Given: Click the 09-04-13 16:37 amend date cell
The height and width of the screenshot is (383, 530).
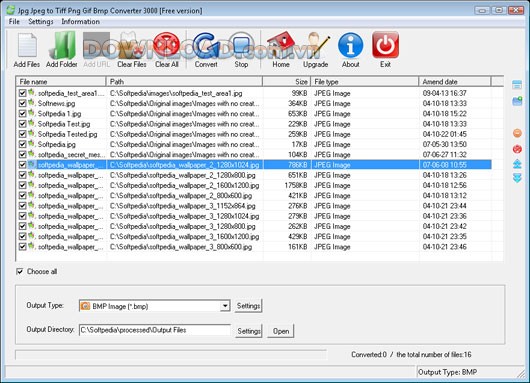Looking at the screenshot, I should [444, 93].
